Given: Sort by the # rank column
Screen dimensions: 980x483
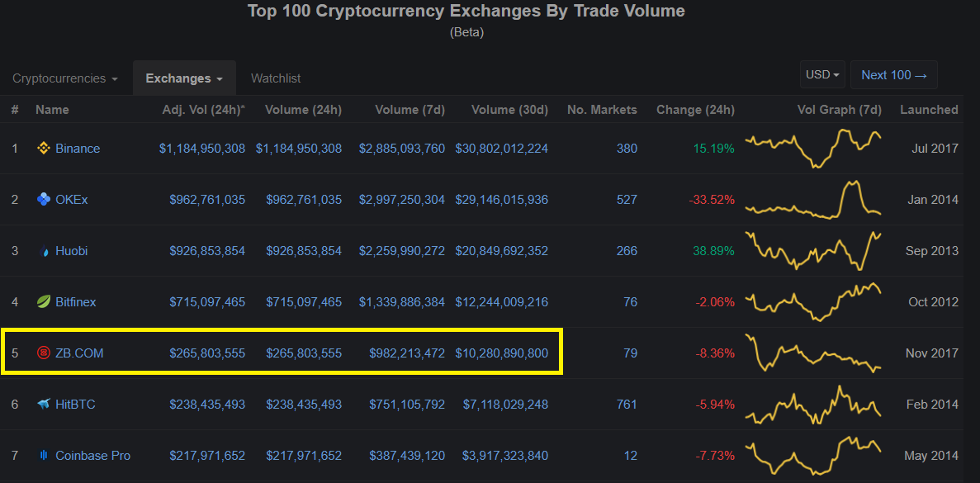Looking at the screenshot, I should click(x=15, y=110).
